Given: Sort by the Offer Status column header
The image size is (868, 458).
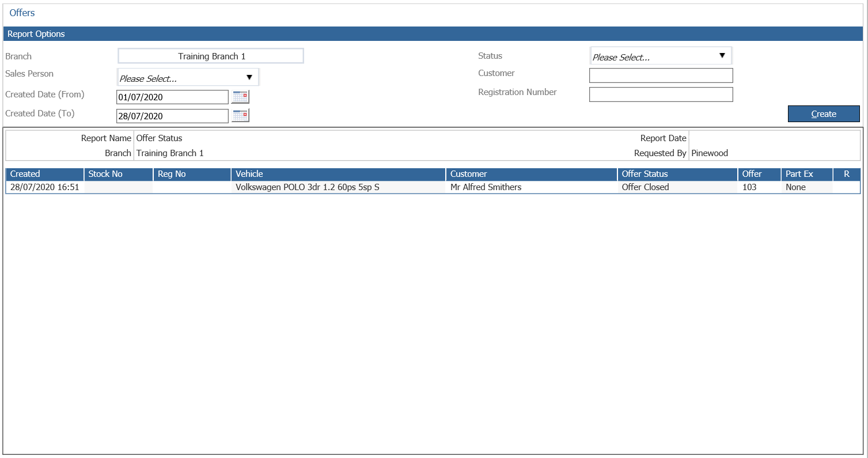Looking at the screenshot, I should click(x=677, y=174).
